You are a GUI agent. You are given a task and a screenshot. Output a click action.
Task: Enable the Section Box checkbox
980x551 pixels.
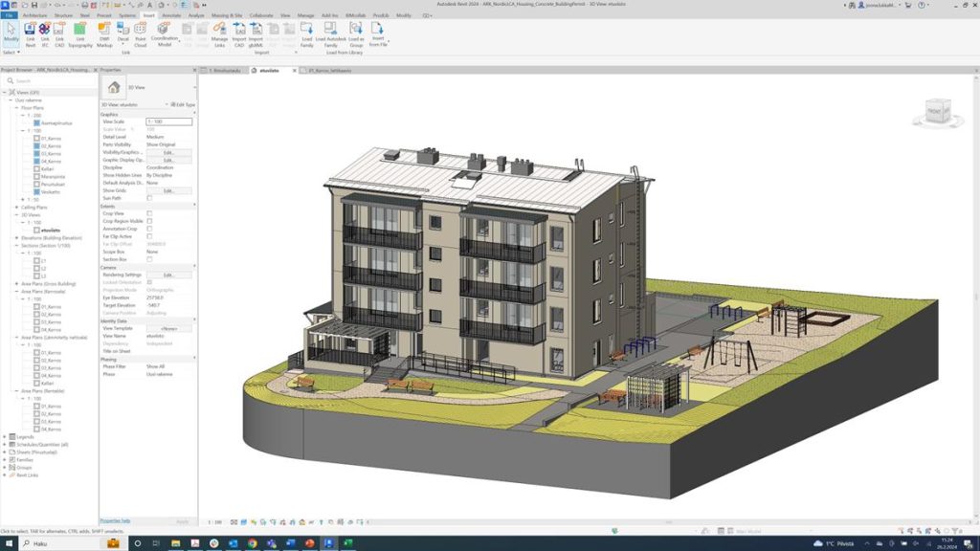pyautogui.click(x=149, y=259)
